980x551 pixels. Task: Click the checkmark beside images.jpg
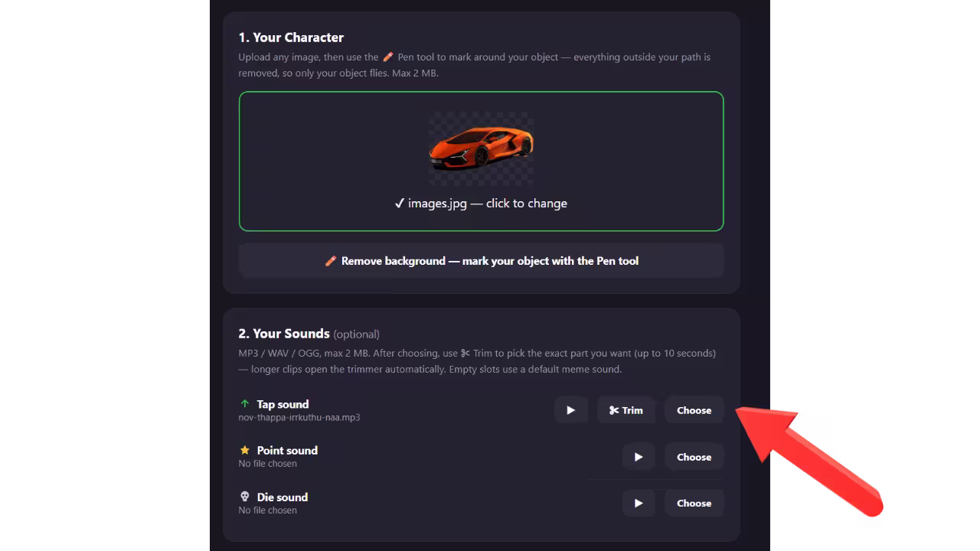tap(399, 204)
